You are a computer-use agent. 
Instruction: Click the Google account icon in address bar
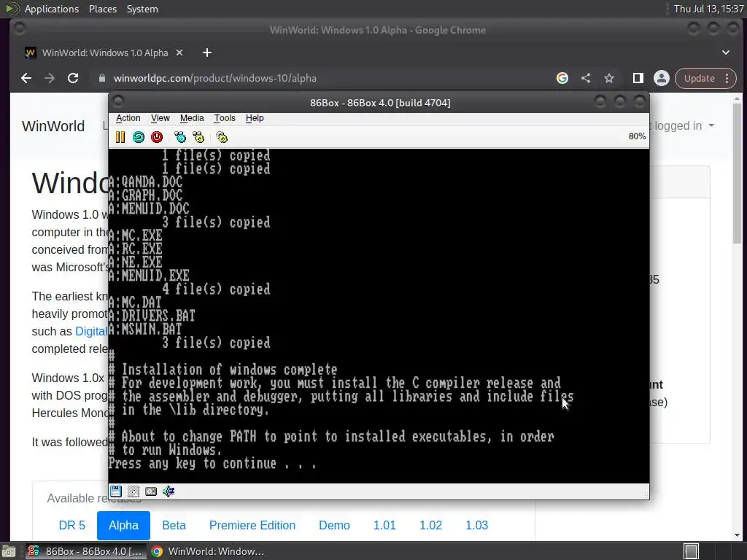562,78
